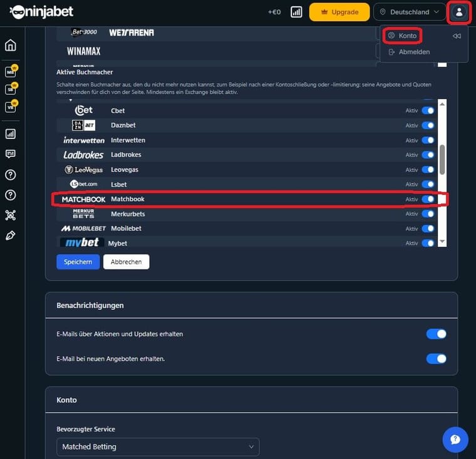The image size is (476, 459).
Task: Select Konto from the profile menu
Action: coord(403,36)
